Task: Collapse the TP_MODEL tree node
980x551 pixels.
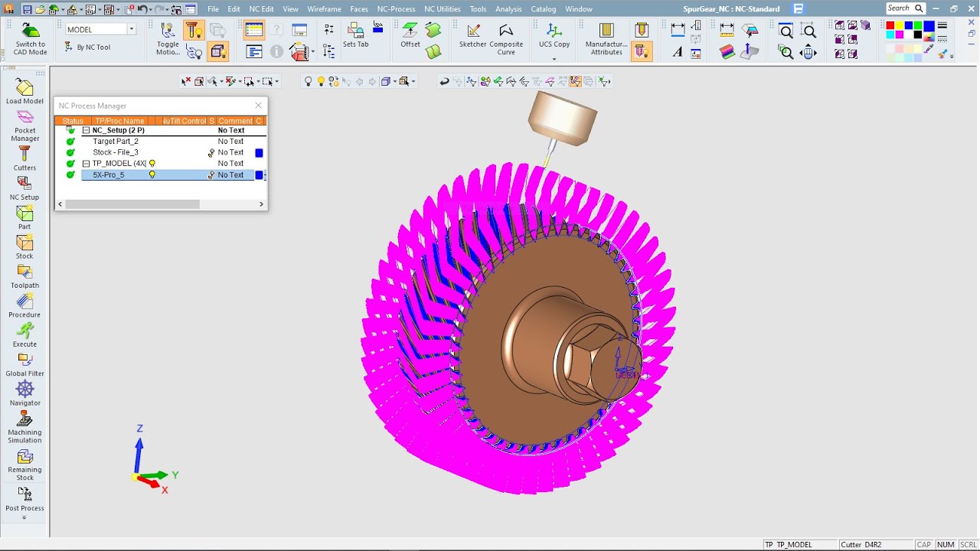Action: tap(87, 164)
